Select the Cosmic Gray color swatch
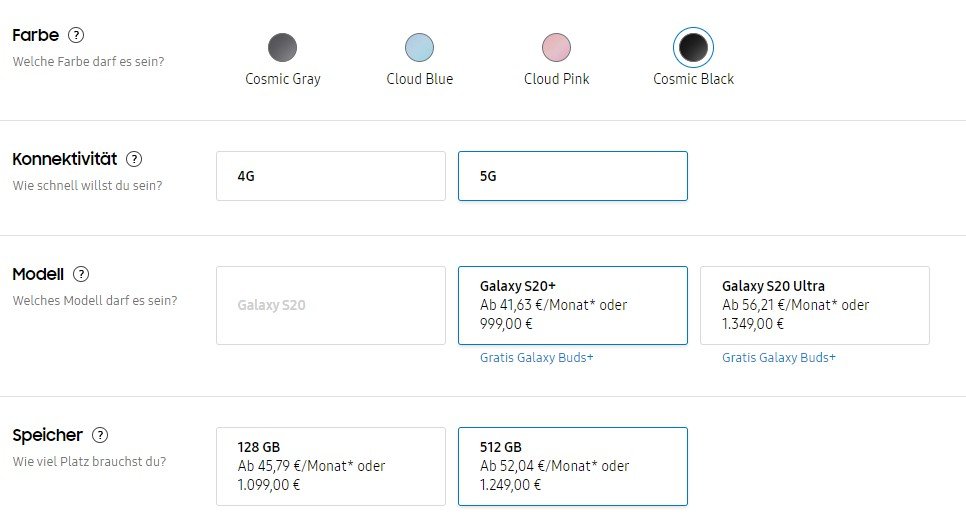966x528 pixels. 283,47
